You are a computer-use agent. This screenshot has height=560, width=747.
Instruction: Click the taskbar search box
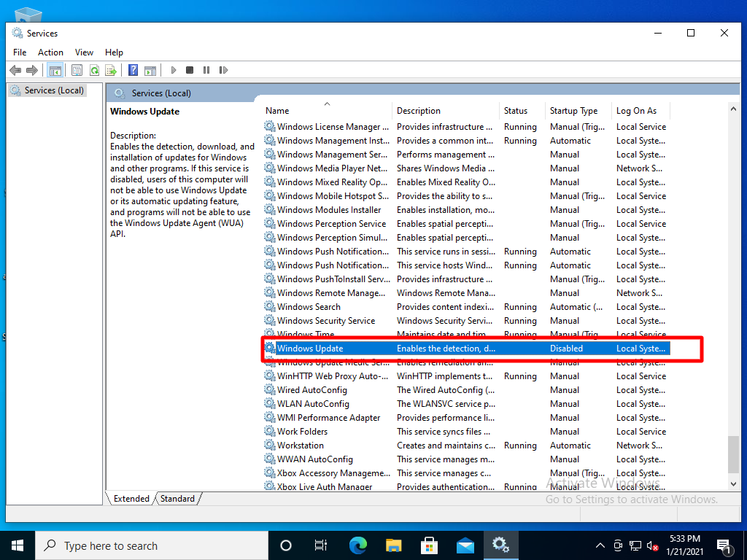tap(152, 545)
